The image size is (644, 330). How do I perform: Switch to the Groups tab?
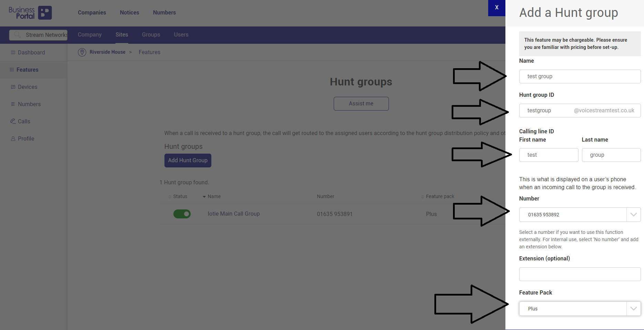pos(151,35)
